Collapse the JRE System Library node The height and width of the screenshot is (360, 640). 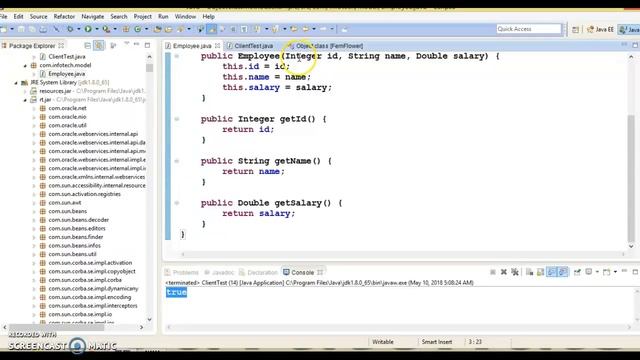(16, 82)
